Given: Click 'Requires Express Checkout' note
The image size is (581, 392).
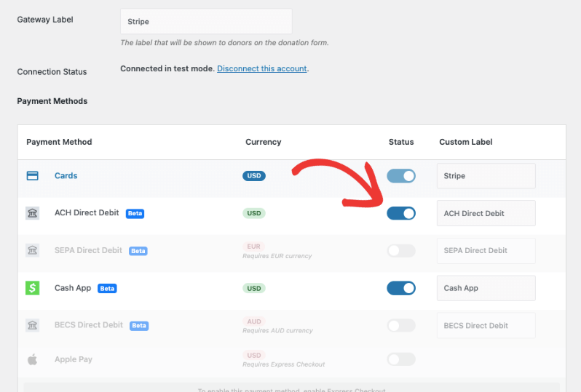Looking at the screenshot, I should pos(283,364).
